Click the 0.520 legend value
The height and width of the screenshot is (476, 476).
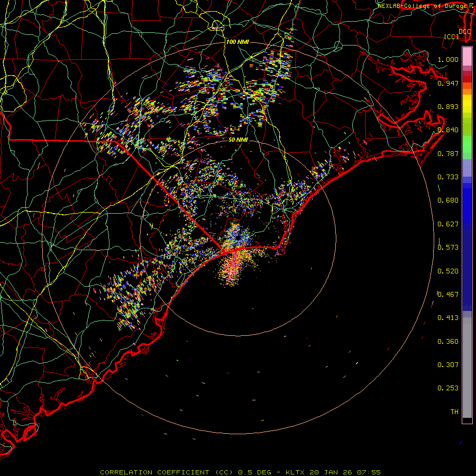coord(448,271)
